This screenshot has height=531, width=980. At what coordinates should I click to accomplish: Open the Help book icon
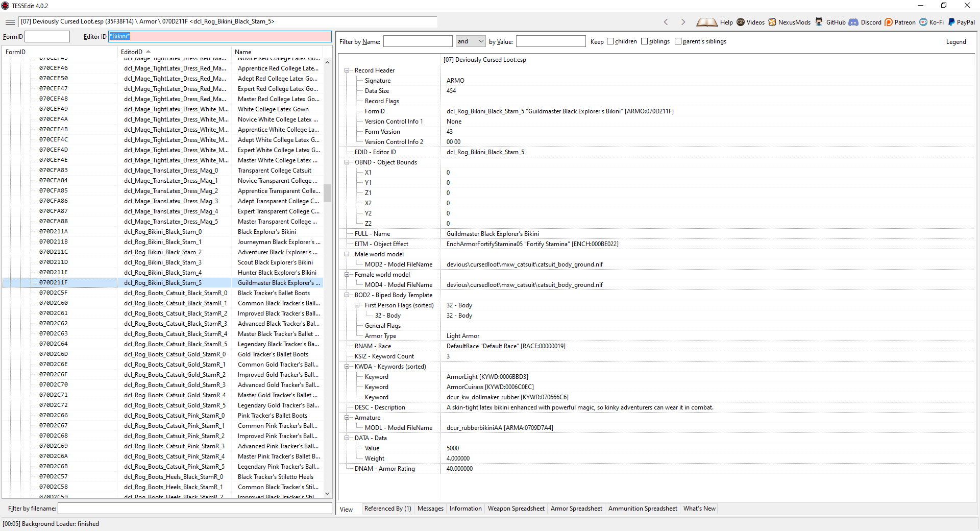[x=706, y=22]
